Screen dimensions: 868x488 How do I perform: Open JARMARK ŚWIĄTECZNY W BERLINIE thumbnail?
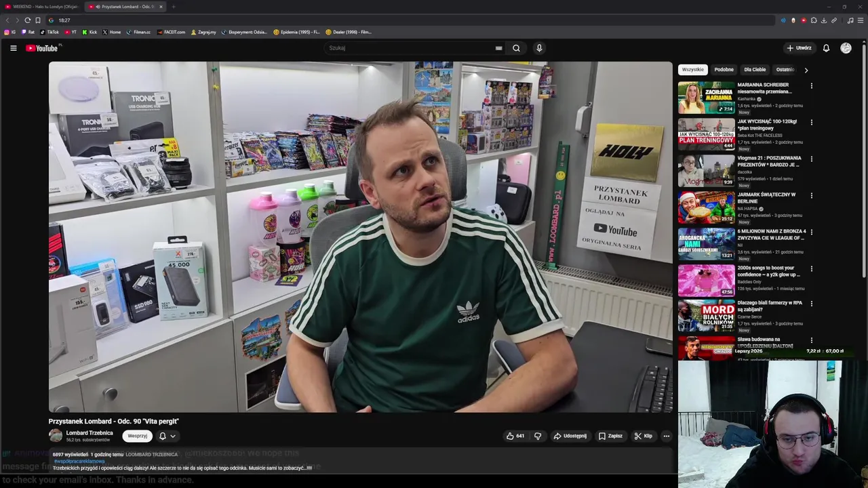[x=706, y=207]
